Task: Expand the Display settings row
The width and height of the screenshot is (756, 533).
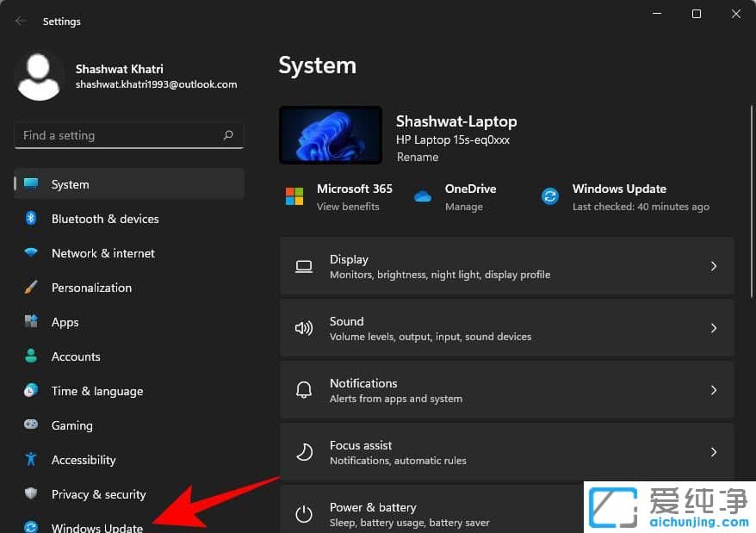Action: 713,266
